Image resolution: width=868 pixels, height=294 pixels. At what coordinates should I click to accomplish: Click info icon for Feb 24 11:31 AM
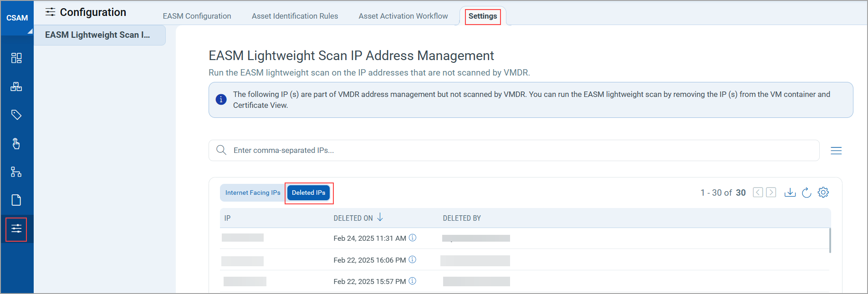413,238
